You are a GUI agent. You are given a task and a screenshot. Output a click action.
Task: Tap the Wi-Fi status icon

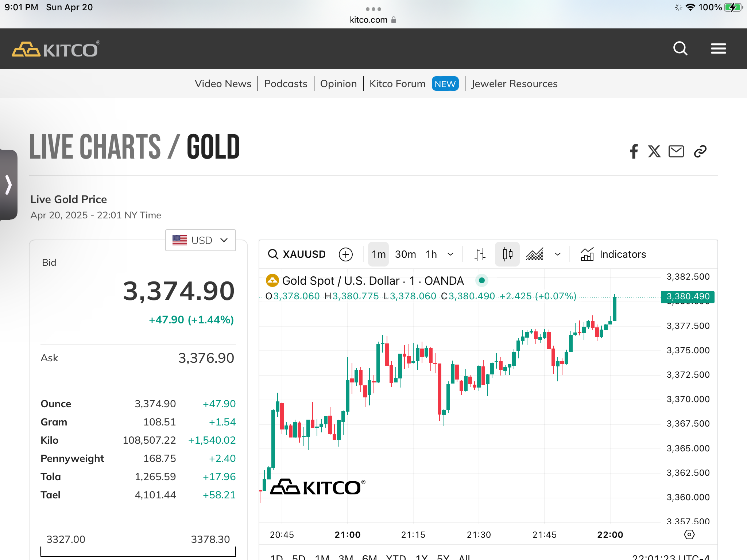tap(690, 7)
